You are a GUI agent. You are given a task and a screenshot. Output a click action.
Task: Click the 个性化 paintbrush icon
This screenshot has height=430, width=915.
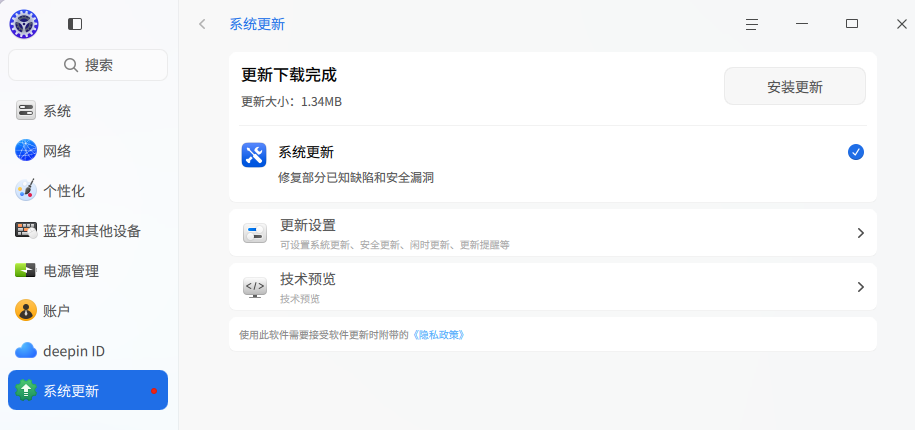coord(26,190)
